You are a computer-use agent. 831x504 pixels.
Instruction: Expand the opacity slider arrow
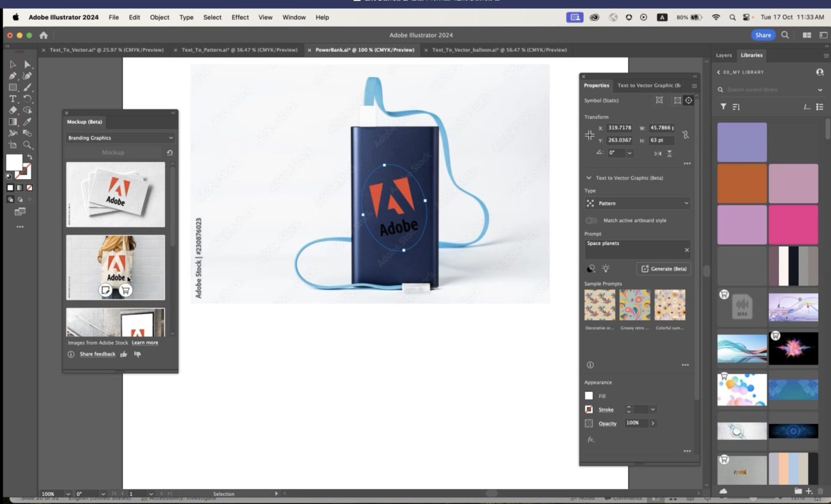[653, 423]
